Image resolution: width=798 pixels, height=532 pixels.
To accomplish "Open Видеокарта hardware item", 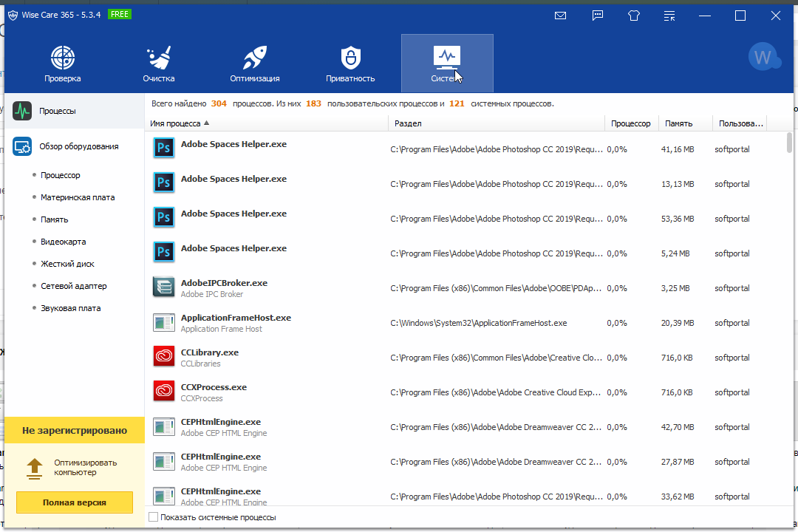I will 63,242.
